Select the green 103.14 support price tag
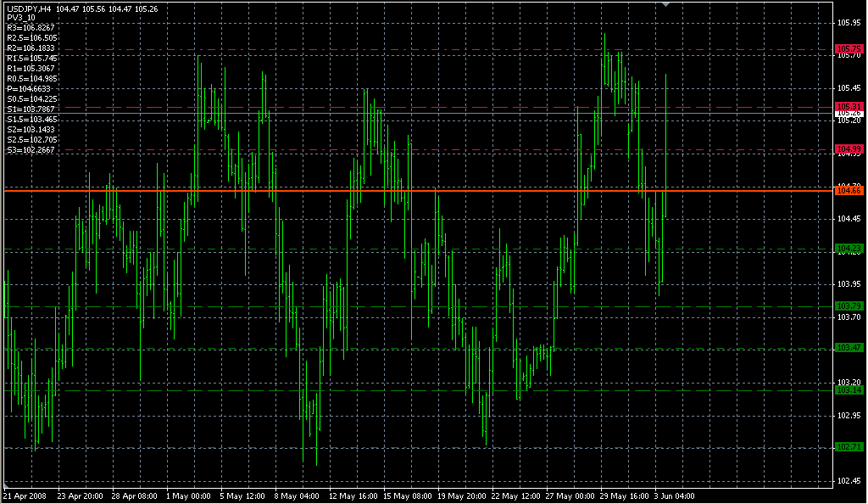This screenshot has width=868, height=504. (x=849, y=390)
